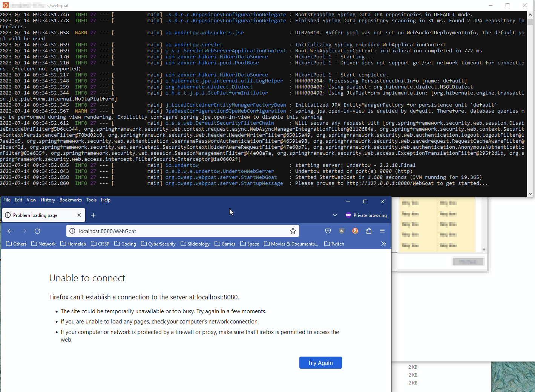The width and height of the screenshot is (535, 392).
Task: Close the Firefox window
Action: [383, 201]
